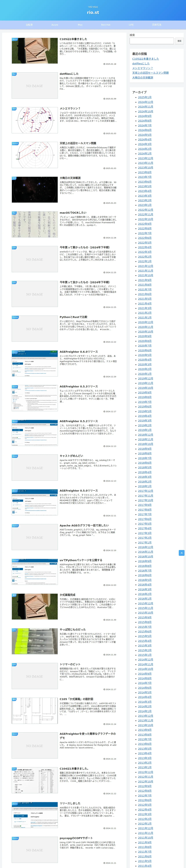Click Python tag on 天球上の巡回セールスマン問題 thumbnail

click(x=15, y=144)
